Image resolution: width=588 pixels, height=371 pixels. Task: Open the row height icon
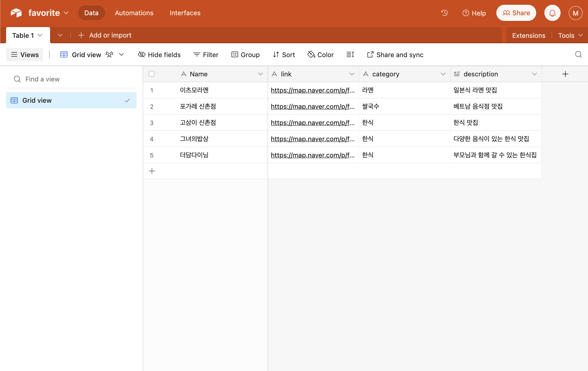(350, 54)
